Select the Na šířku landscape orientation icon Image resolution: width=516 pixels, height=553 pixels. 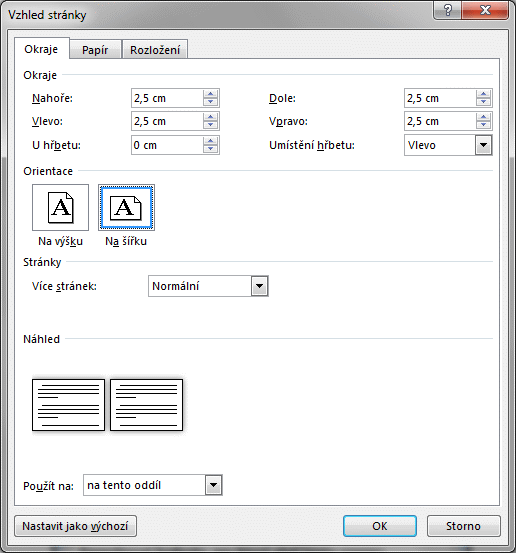(x=126, y=207)
